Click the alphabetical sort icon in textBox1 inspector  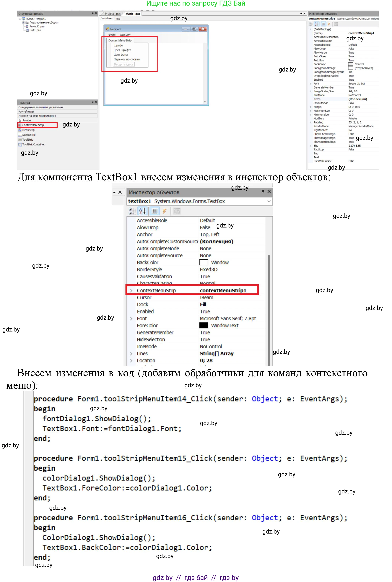click(142, 211)
